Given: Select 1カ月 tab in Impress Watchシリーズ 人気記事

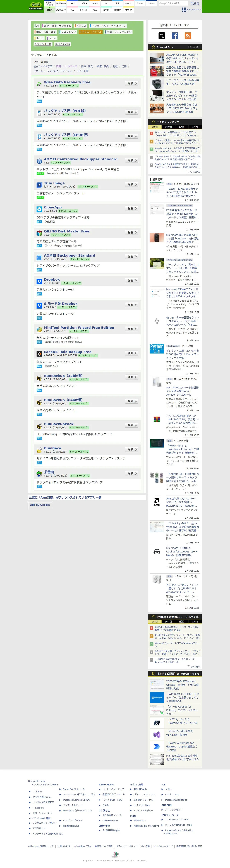Looking at the screenshot, I should [195, 622].
